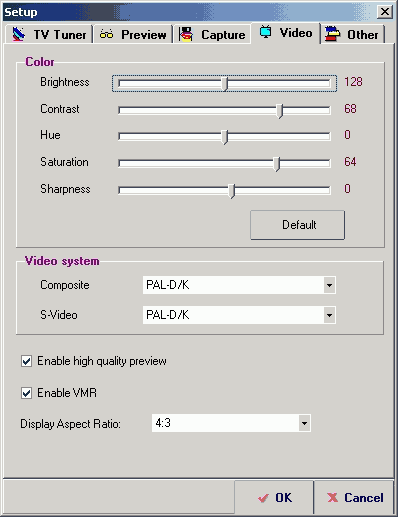
Task: Click the camera icon on Capture tab
Action: click(186, 34)
